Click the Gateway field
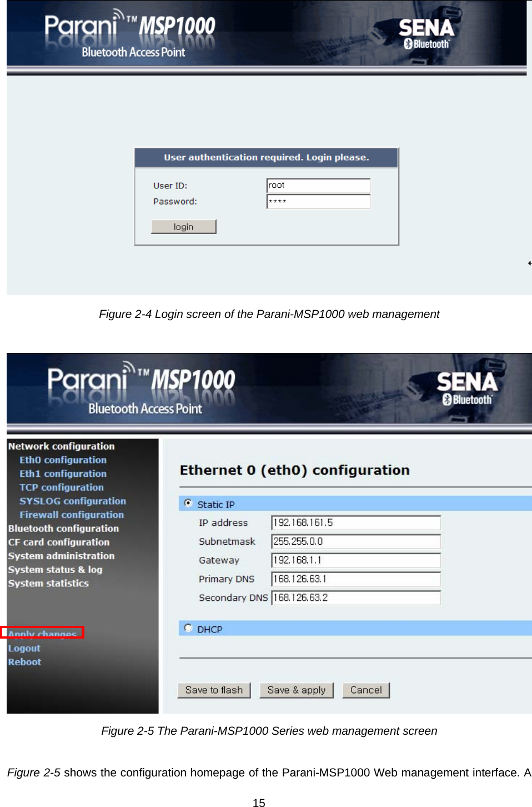Screen dimensions: 532x807 356,560
